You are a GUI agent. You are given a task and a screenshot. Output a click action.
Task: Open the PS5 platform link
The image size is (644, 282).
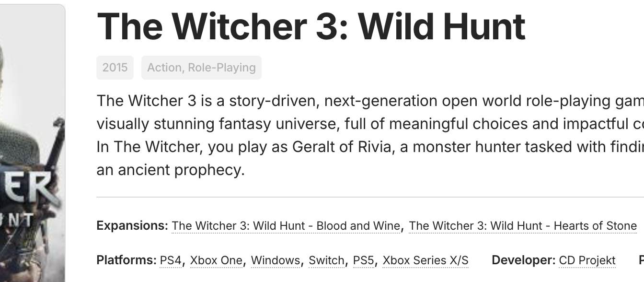point(363,260)
